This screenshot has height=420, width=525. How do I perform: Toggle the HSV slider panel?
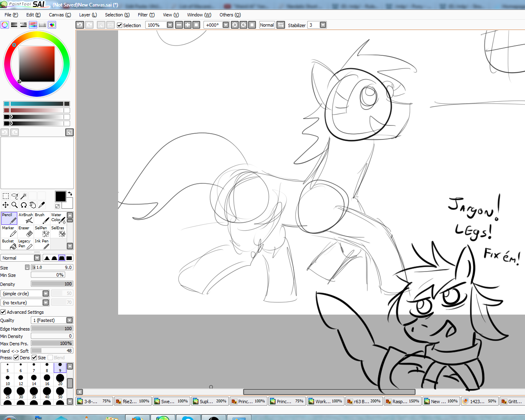(x=24, y=25)
